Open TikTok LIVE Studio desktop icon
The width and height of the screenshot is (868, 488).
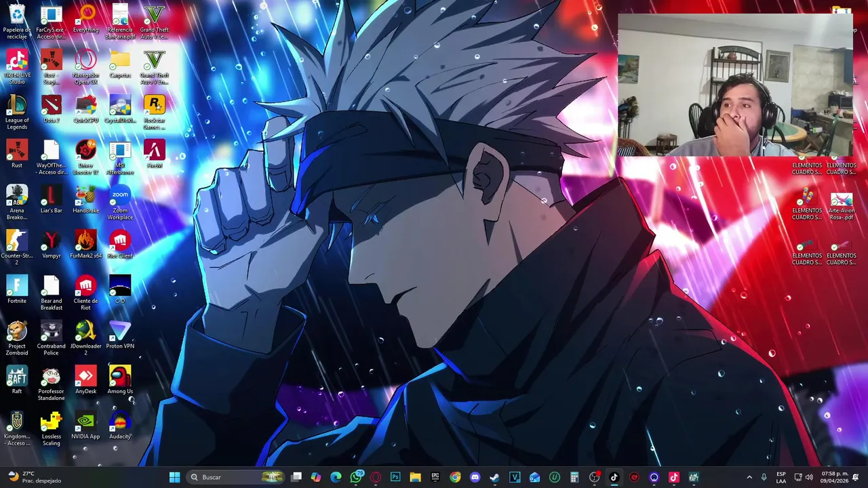click(17, 66)
